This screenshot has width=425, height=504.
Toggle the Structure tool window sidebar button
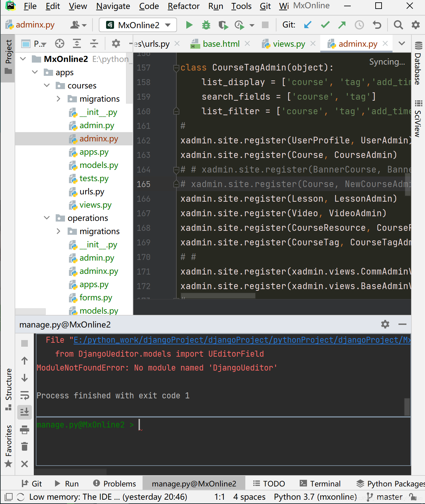click(8, 389)
